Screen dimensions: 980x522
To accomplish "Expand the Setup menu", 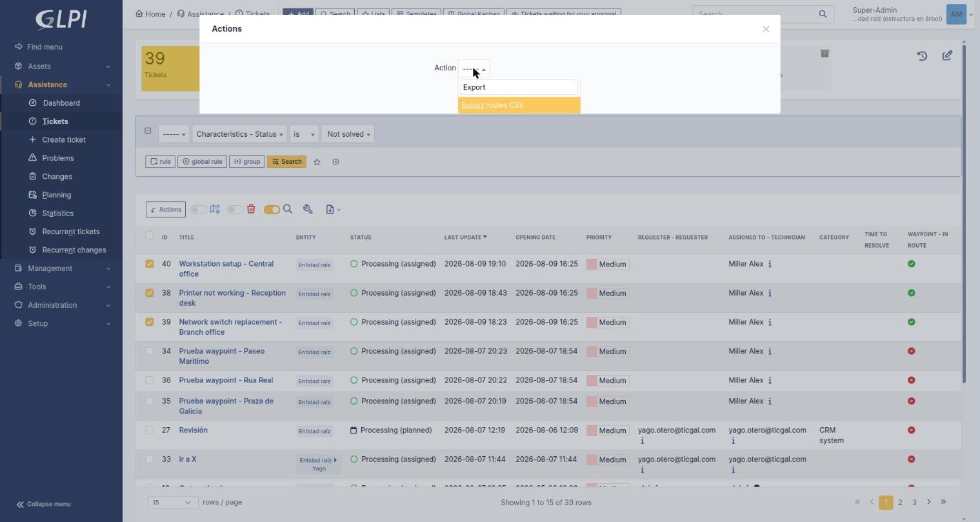I will click(61, 324).
